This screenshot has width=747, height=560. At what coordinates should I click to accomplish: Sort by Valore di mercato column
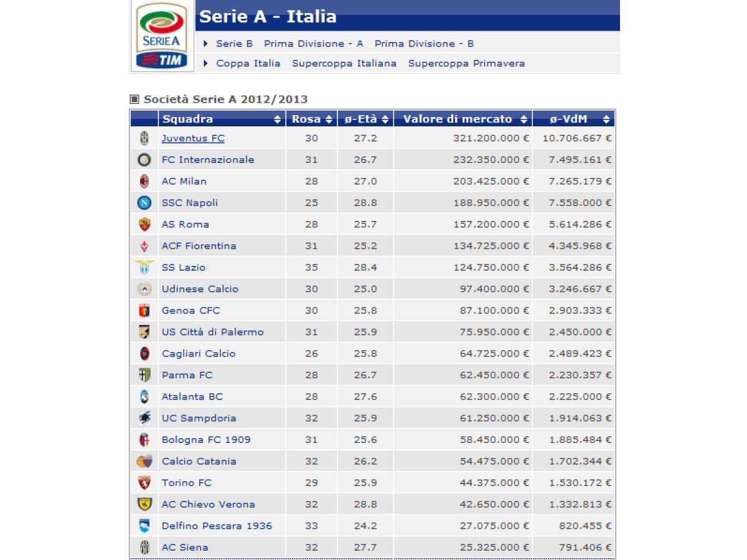click(x=524, y=119)
